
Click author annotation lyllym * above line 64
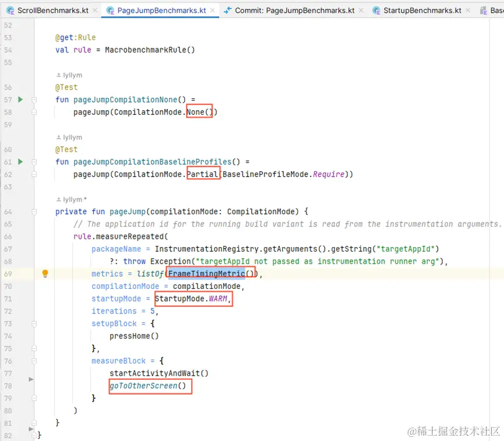tap(72, 199)
